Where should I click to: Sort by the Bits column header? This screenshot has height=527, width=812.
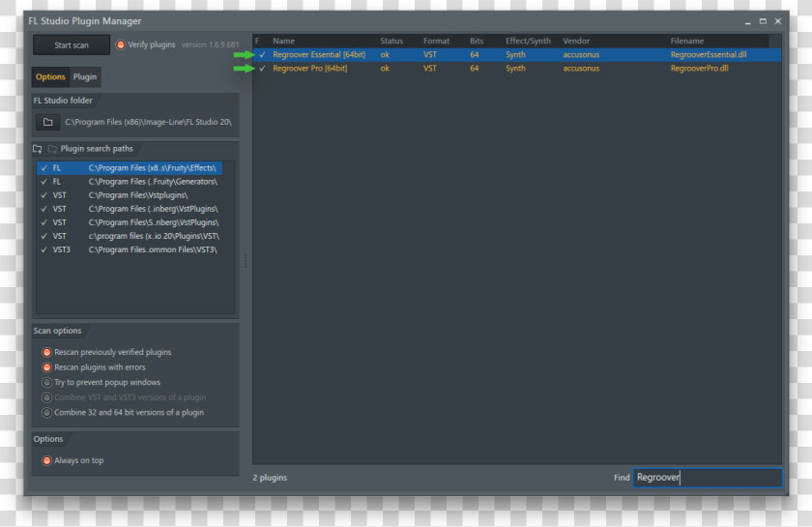(x=477, y=41)
